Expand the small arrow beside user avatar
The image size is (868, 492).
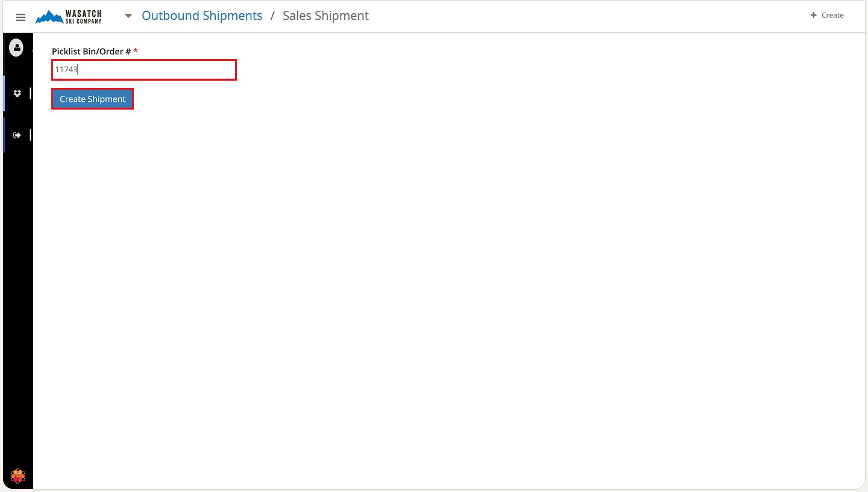[31, 51]
